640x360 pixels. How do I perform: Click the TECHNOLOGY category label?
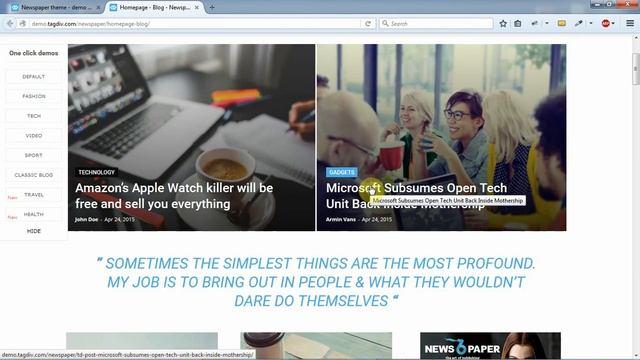pos(97,172)
